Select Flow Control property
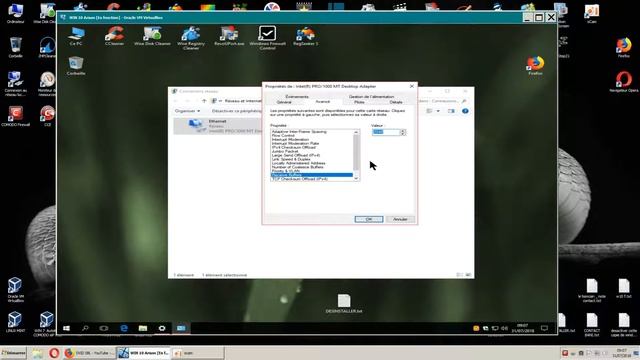This screenshot has height=360, width=640. pos(312,136)
